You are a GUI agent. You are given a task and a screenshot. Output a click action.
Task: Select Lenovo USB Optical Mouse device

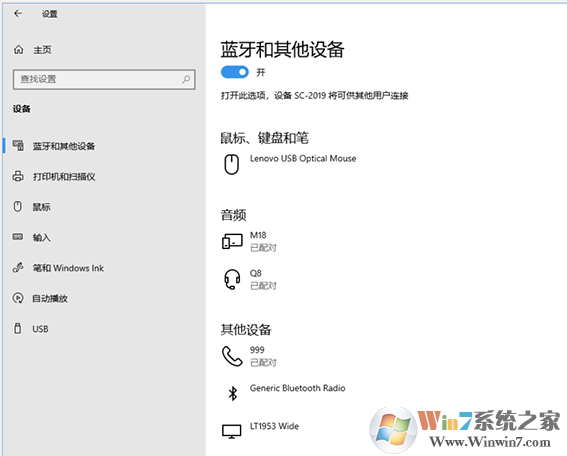click(303, 158)
